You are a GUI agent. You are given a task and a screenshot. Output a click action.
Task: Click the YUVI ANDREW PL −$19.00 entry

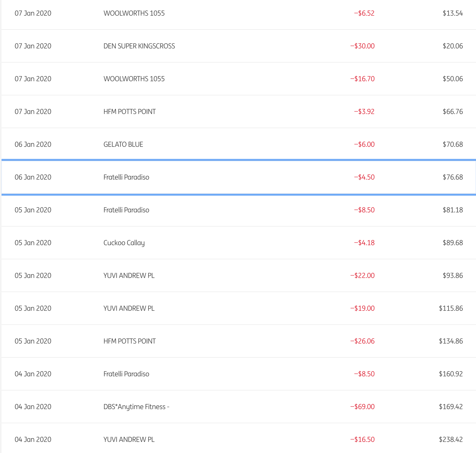pyautogui.click(x=129, y=308)
